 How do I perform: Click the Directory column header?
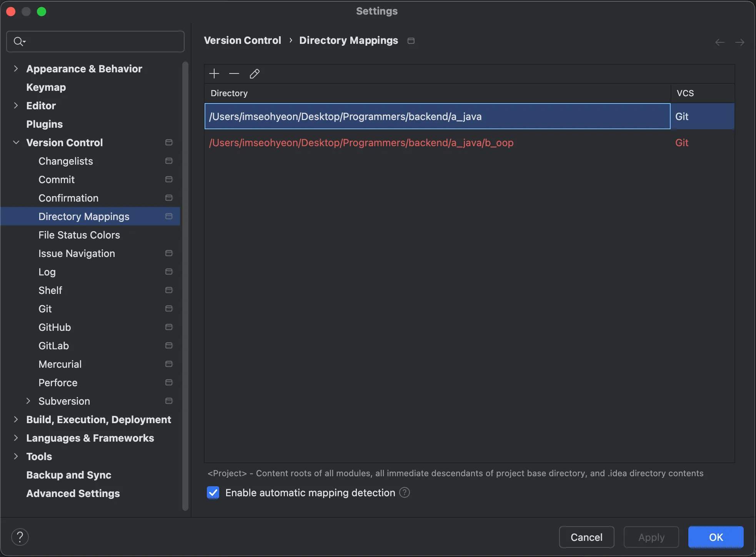point(438,93)
